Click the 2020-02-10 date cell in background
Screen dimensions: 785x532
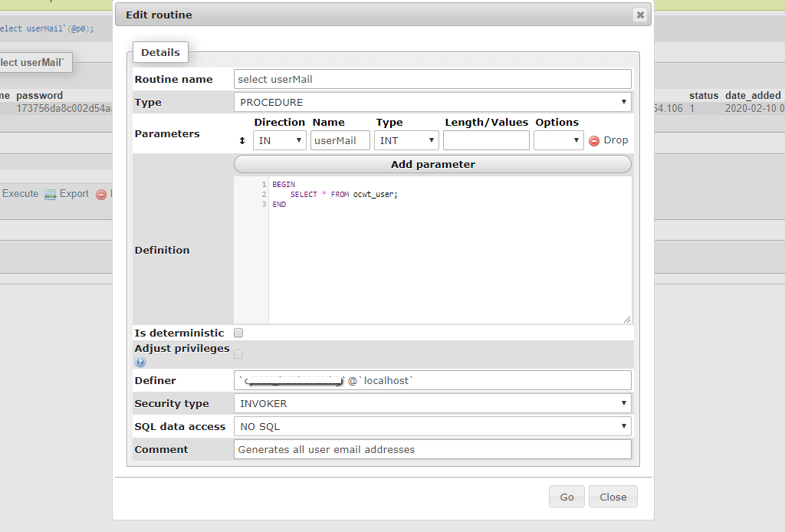[754, 108]
